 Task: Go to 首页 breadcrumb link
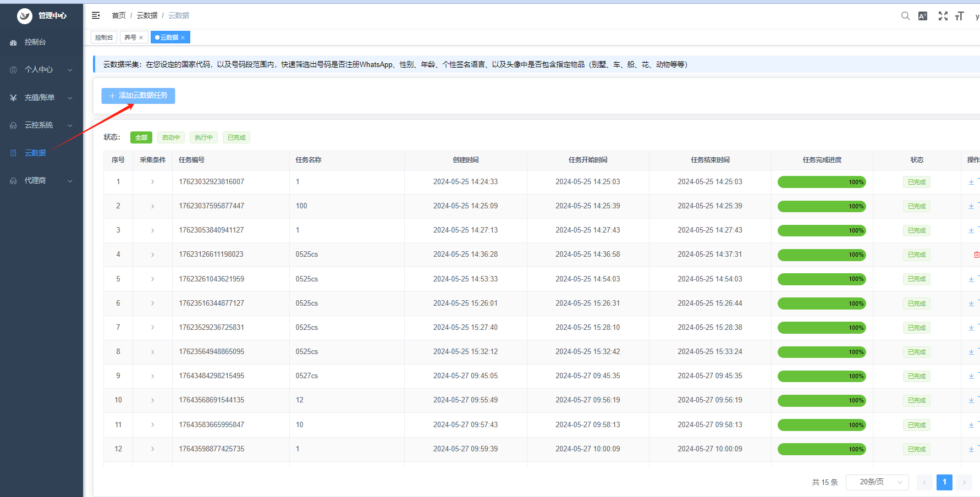point(119,15)
